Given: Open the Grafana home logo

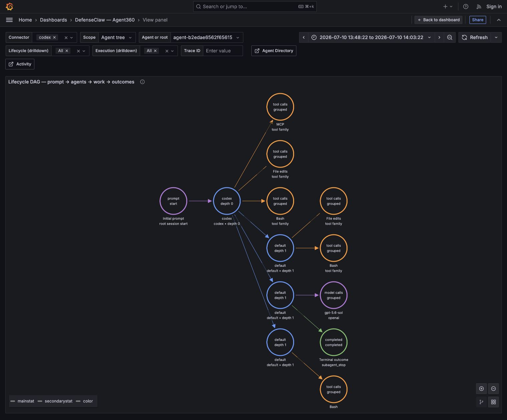Looking at the screenshot, I should pos(9,6).
